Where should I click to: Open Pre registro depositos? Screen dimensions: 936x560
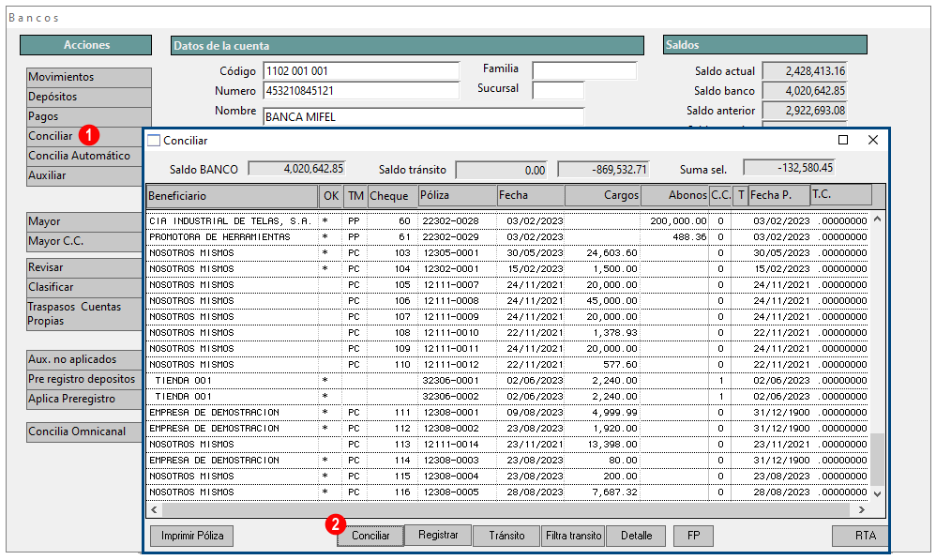tap(84, 379)
